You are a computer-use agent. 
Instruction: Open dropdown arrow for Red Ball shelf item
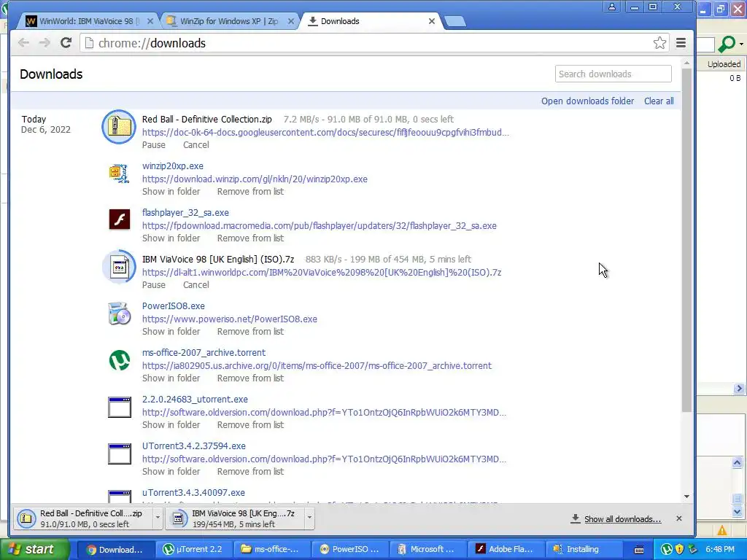(x=158, y=518)
